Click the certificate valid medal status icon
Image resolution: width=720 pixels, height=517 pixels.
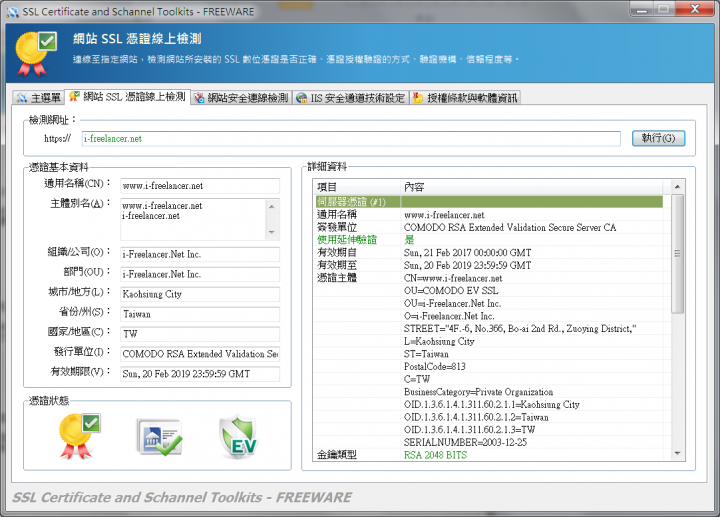79,436
